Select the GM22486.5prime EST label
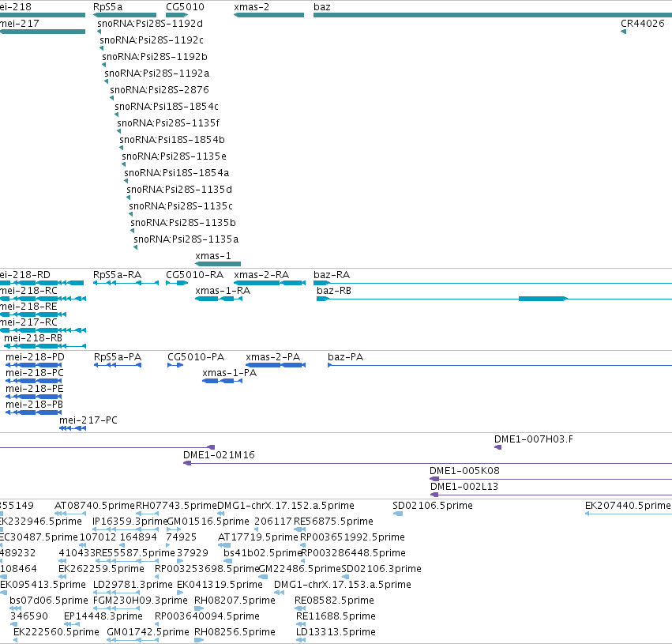This screenshot has width=672, height=644. click(x=300, y=569)
